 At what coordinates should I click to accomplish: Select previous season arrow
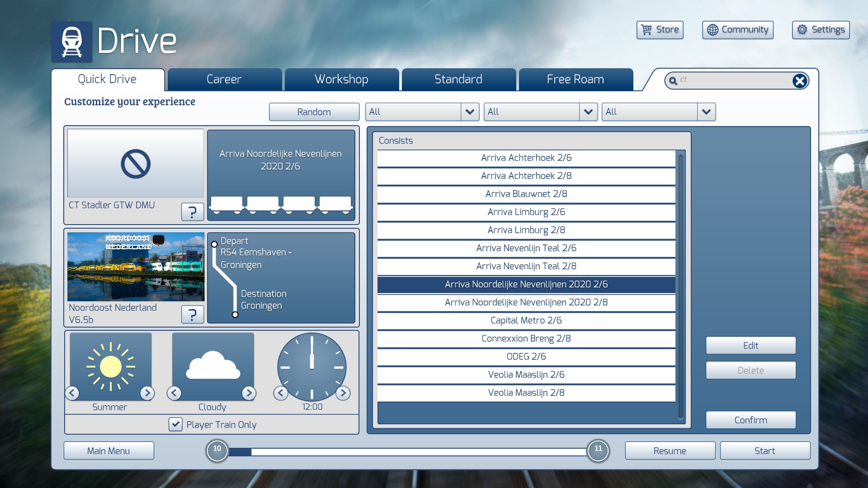coord(72,393)
